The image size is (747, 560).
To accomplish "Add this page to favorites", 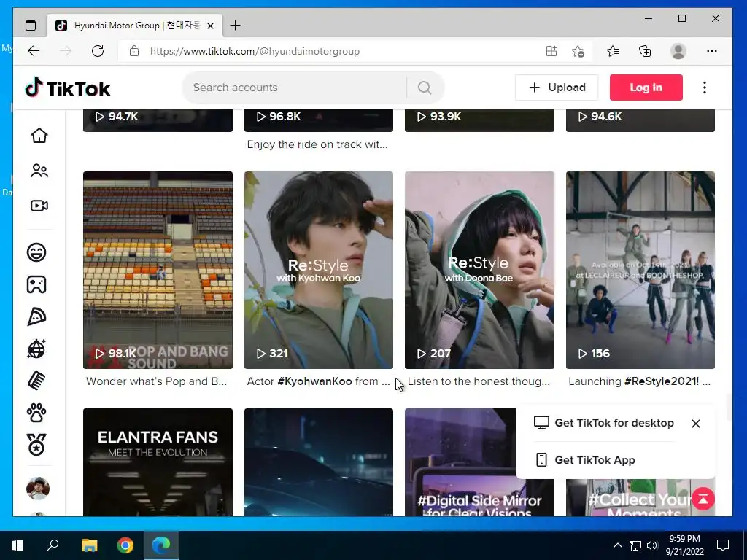I will 578,51.
